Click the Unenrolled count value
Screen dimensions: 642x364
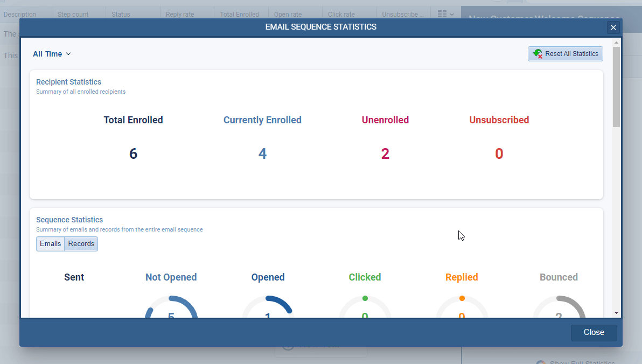(x=385, y=153)
